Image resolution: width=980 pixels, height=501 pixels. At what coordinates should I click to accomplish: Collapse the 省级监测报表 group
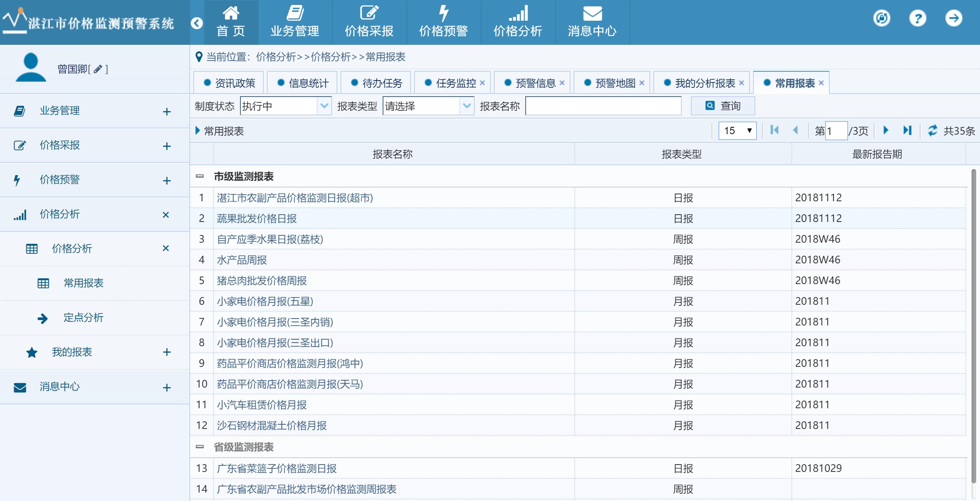(200, 447)
